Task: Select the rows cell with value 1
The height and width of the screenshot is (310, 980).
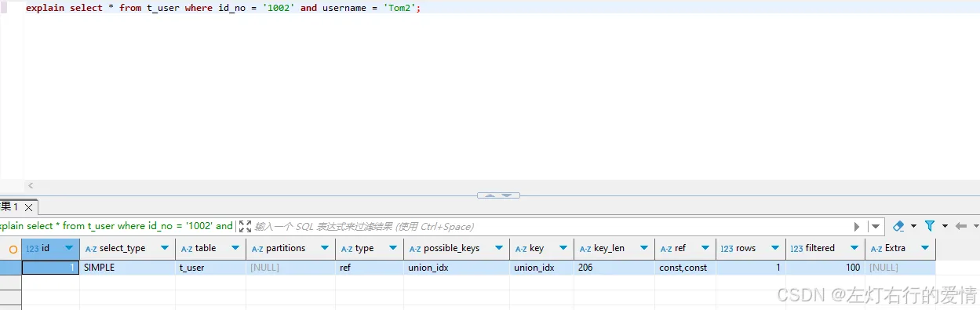Action: (751, 268)
